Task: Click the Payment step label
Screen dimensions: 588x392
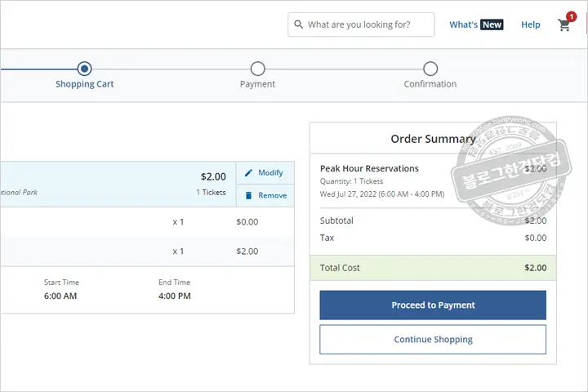Action: click(257, 84)
